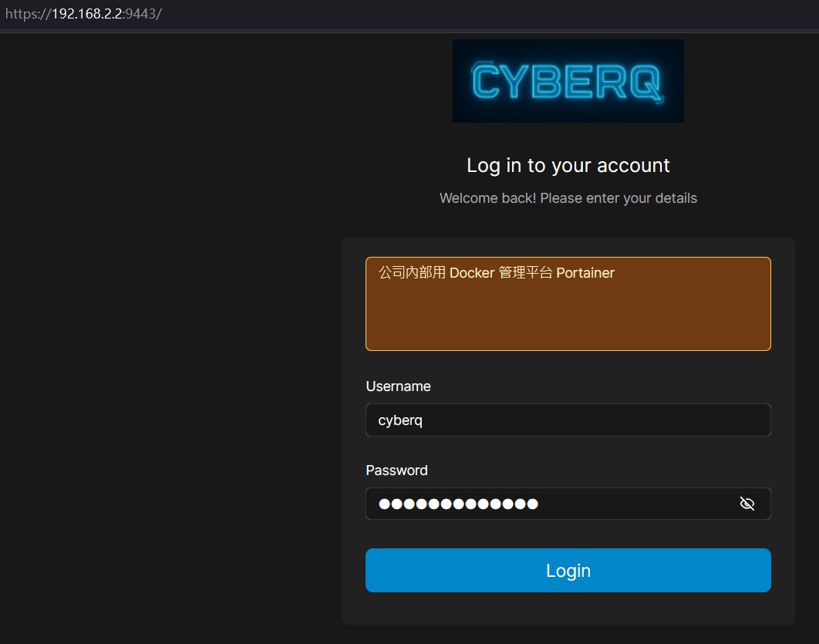
Task: Focus the Password input field
Action: tap(568, 504)
